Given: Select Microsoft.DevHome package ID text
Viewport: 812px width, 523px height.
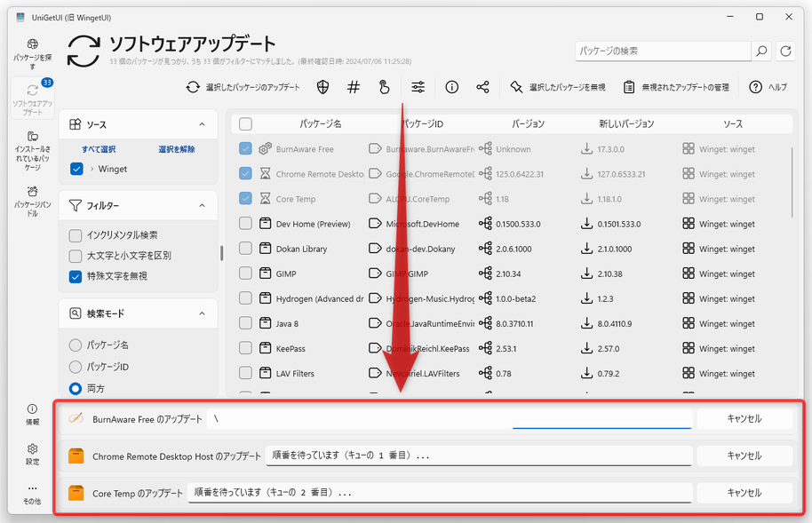Looking at the screenshot, I should [x=423, y=224].
